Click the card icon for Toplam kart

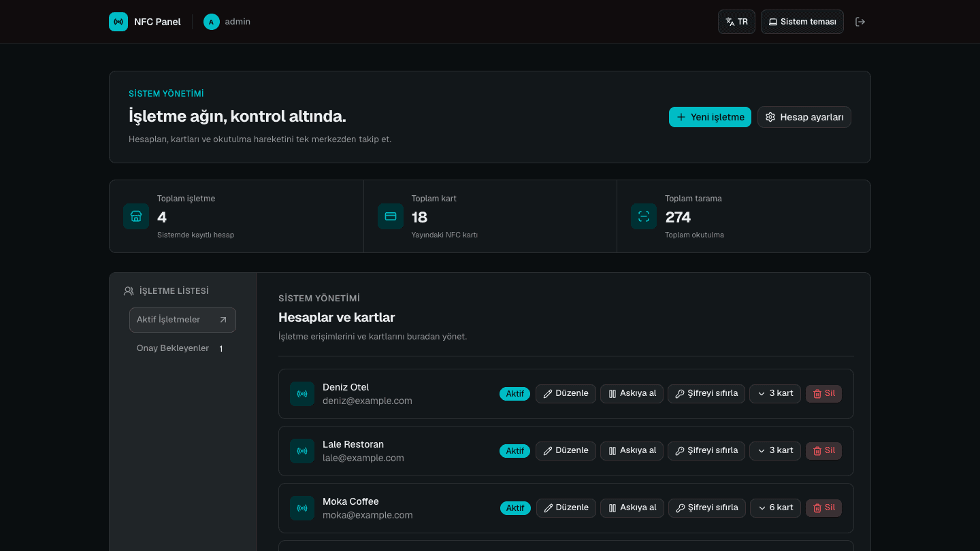(391, 216)
